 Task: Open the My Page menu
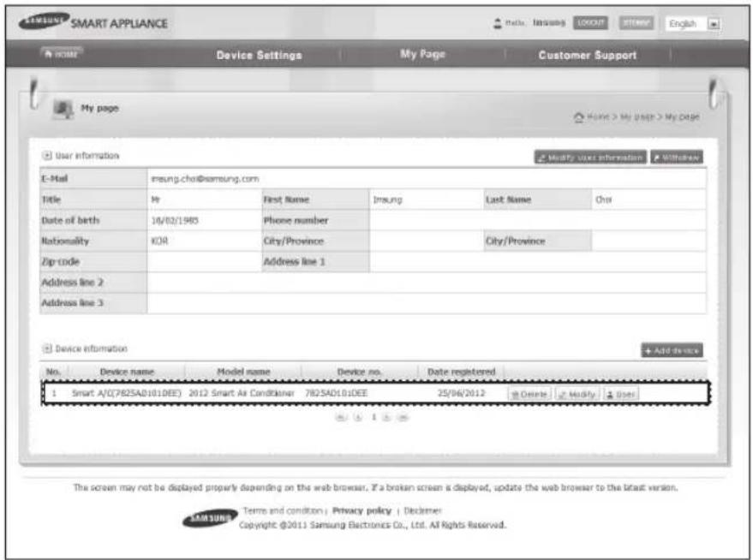tap(422, 54)
